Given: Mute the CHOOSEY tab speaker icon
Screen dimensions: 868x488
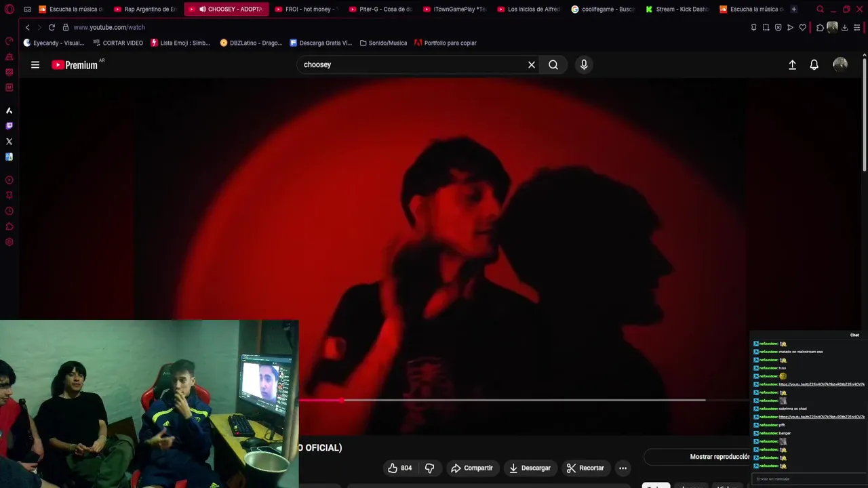Looking at the screenshot, I should 202,9.
